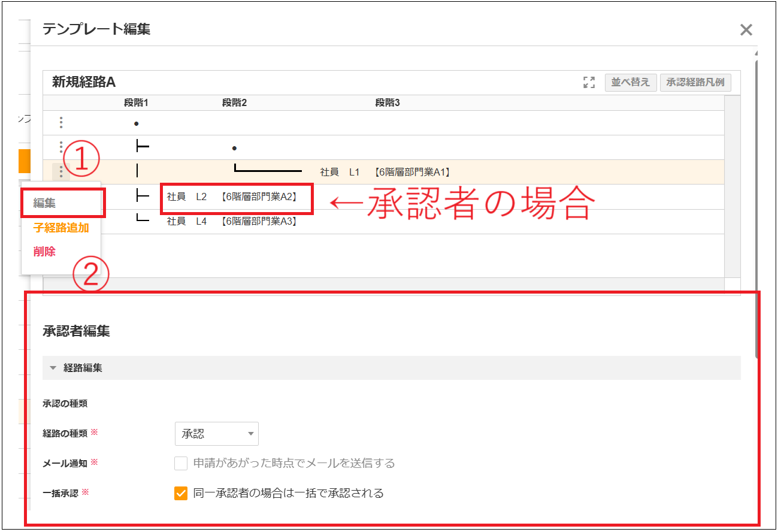Collapse the 経路編集 section
778x532 pixels.
[x=53, y=368]
